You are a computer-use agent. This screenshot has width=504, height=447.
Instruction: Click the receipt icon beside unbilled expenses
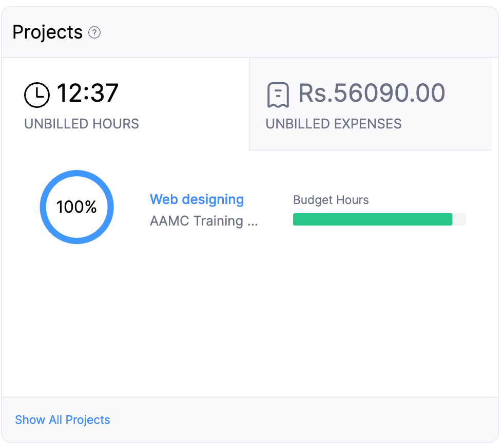point(277,94)
